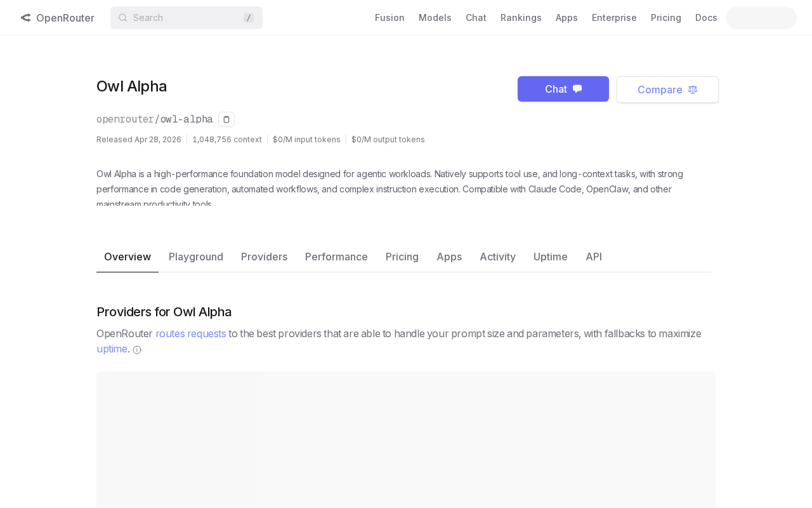This screenshot has height=508, width=812.
Task: Click the '$0/M output tokens' text
Action: pos(388,140)
